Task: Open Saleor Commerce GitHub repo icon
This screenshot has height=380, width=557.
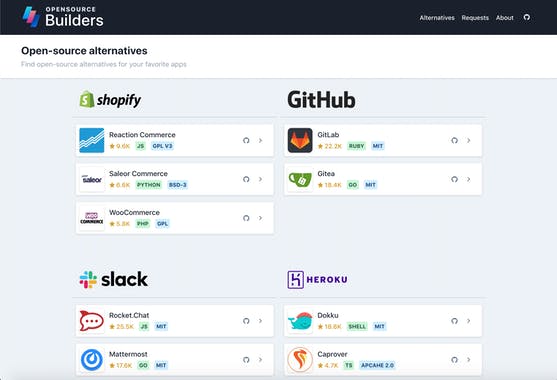Action: (x=246, y=179)
